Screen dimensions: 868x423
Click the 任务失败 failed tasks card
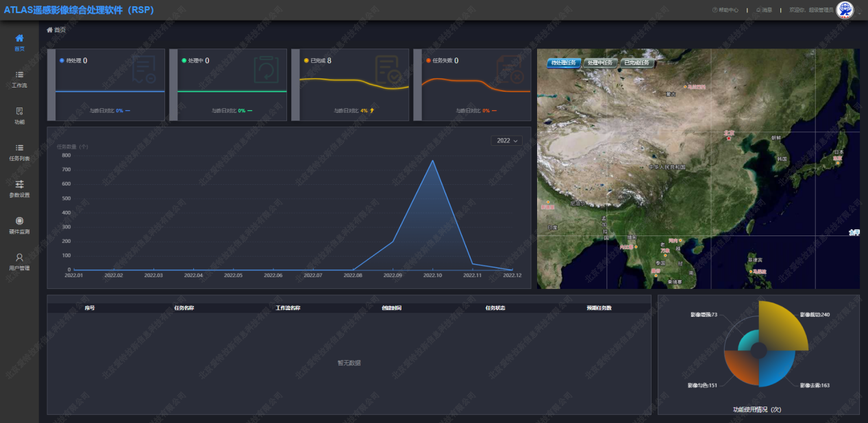pyautogui.click(x=472, y=84)
